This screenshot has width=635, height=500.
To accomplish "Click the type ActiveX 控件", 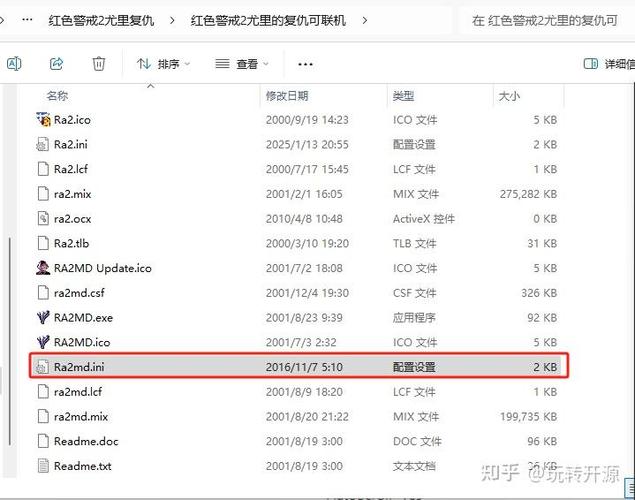I will point(424,219).
